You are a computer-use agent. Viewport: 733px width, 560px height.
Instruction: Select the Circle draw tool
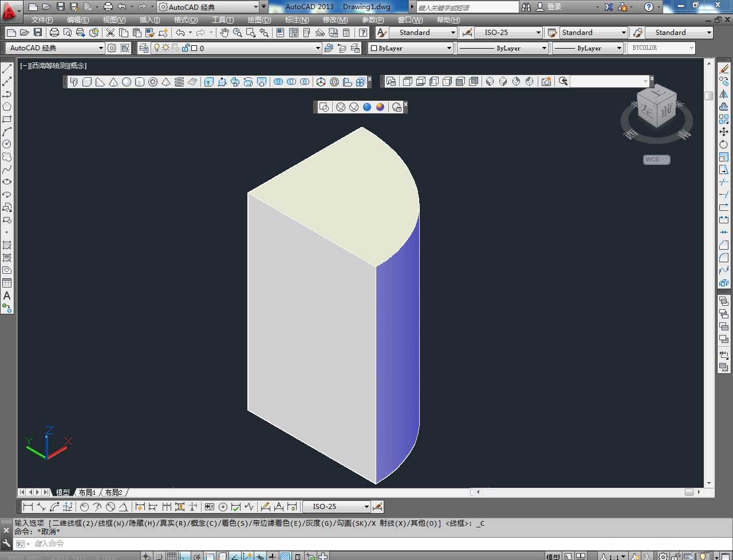click(x=7, y=144)
